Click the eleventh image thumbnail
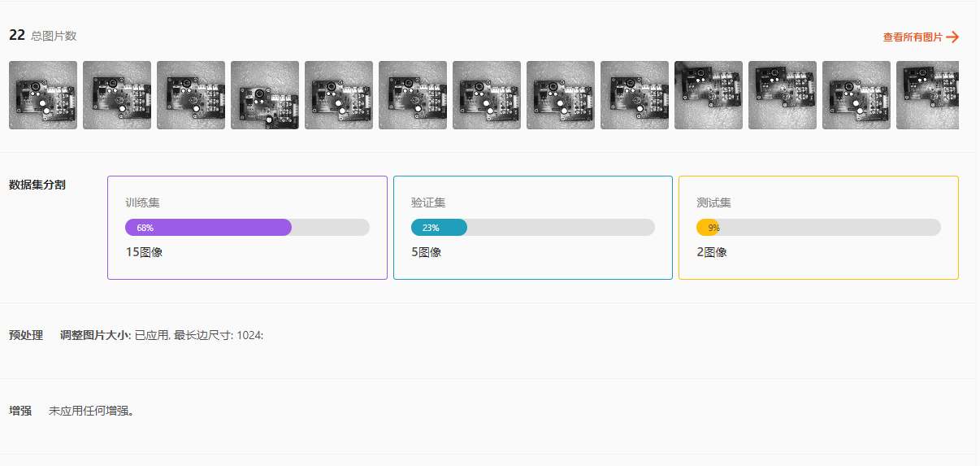Viewport: 980px width, 466px height. click(x=783, y=95)
